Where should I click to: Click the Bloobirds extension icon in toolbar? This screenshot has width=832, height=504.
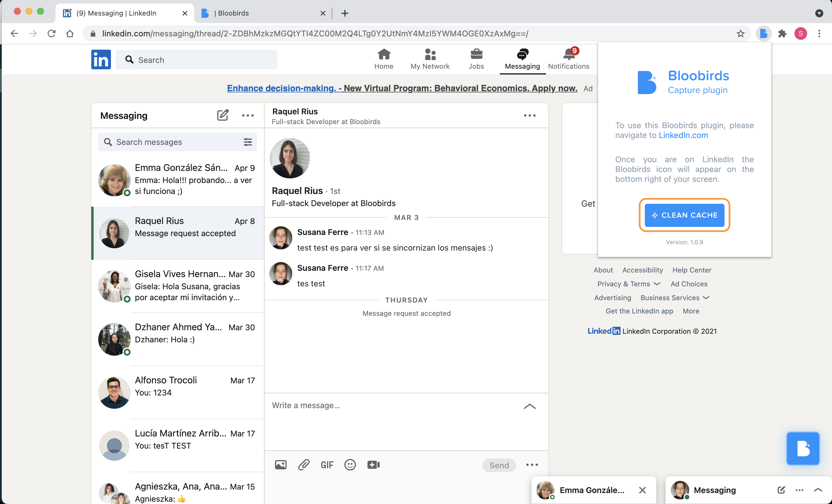pos(764,33)
